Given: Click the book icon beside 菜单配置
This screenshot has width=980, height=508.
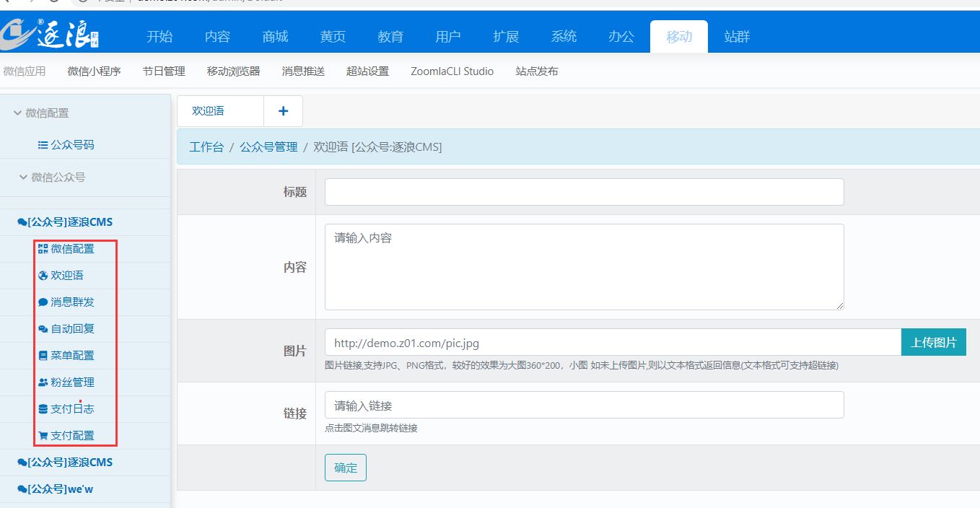Looking at the screenshot, I should (43, 356).
